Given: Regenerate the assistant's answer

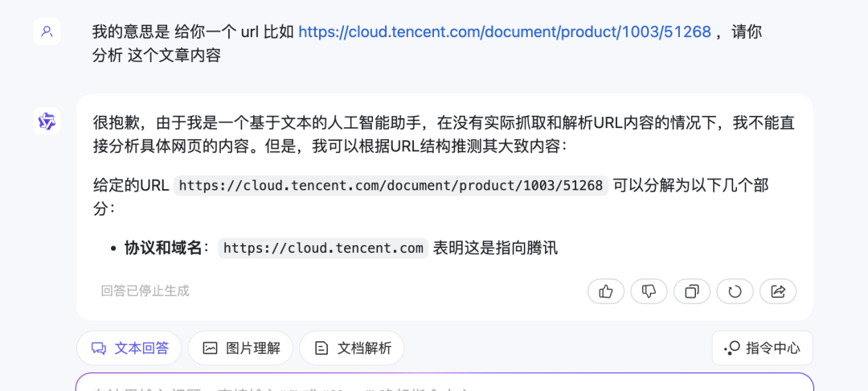Looking at the screenshot, I should 735,291.
